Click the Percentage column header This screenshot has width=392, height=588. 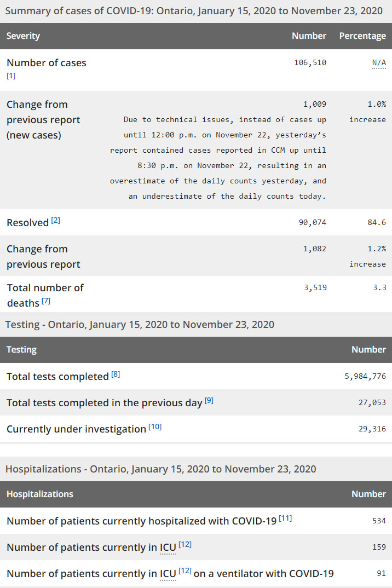click(362, 36)
